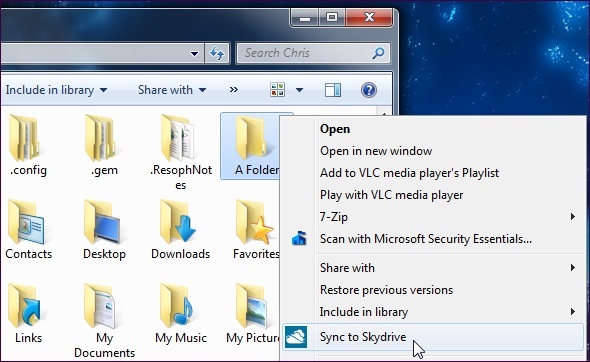The width and height of the screenshot is (590, 362).
Task: Show more toolbar commands via double chevron
Action: (234, 90)
